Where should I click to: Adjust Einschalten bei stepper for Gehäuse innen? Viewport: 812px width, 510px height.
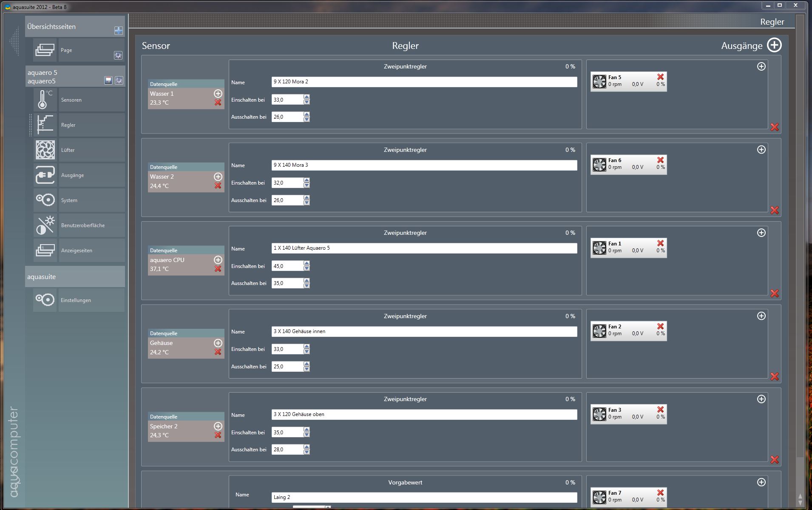click(307, 349)
